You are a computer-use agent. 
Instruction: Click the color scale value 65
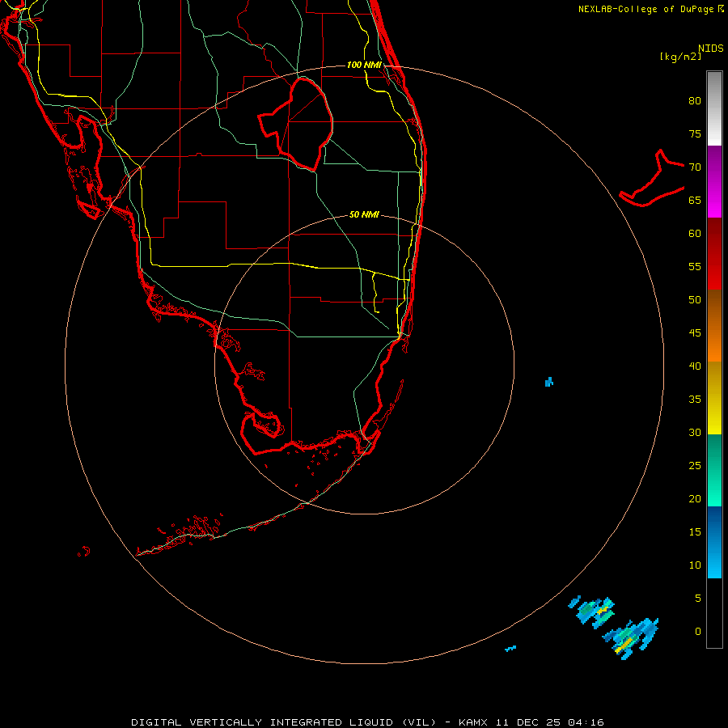point(695,200)
